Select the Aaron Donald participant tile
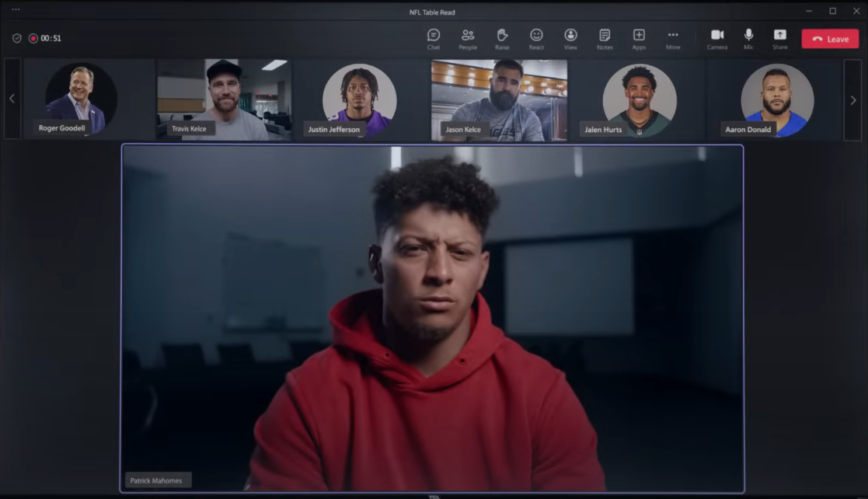Viewport: 868px width, 499px height. pyautogui.click(x=775, y=99)
